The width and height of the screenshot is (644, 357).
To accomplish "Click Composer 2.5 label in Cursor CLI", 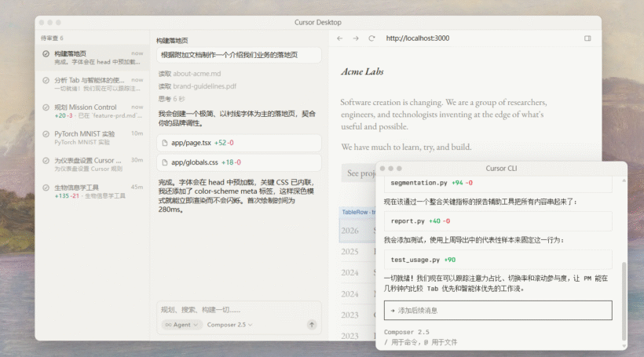I will (407, 332).
